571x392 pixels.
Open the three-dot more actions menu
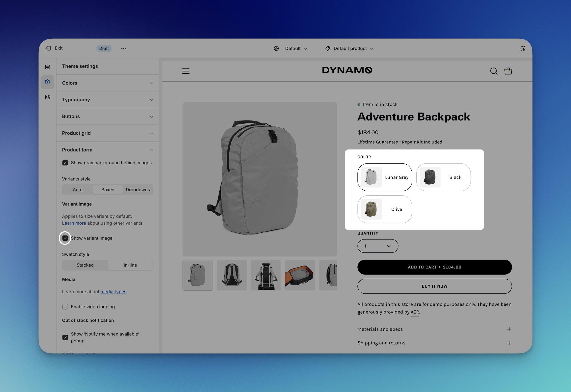point(124,48)
